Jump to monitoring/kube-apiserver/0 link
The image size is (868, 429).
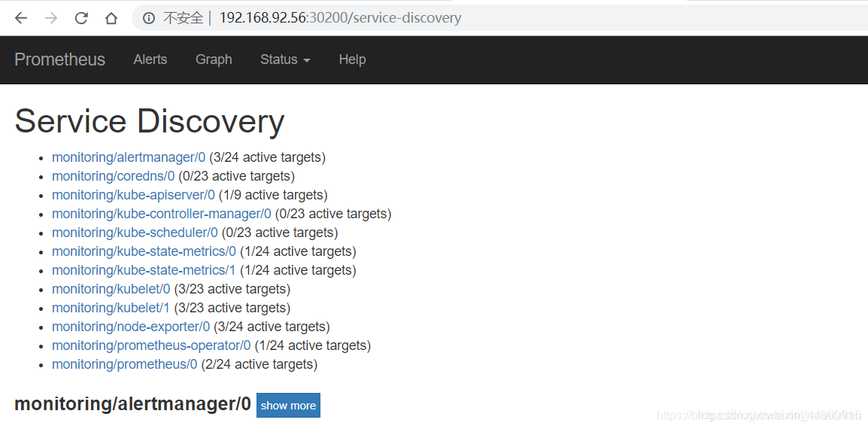click(x=133, y=195)
